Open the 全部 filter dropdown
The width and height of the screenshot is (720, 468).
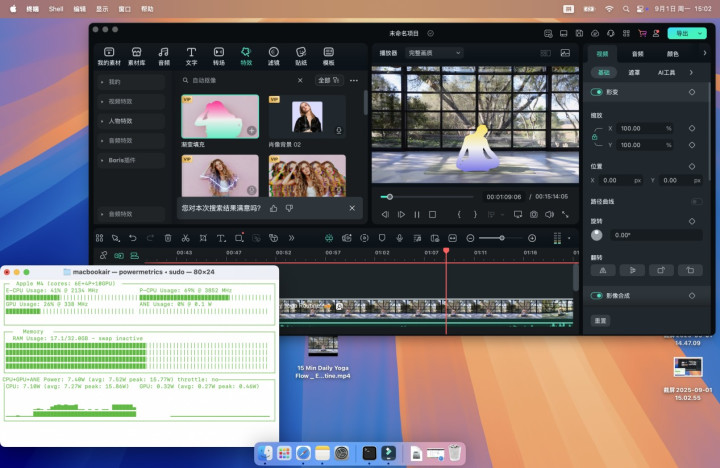coord(327,80)
